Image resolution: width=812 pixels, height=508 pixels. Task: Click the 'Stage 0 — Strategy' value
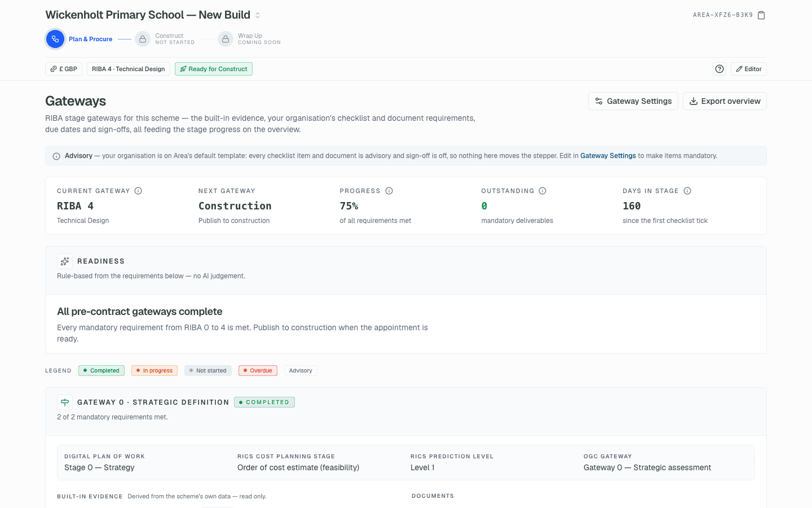click(x=99, y=467)
